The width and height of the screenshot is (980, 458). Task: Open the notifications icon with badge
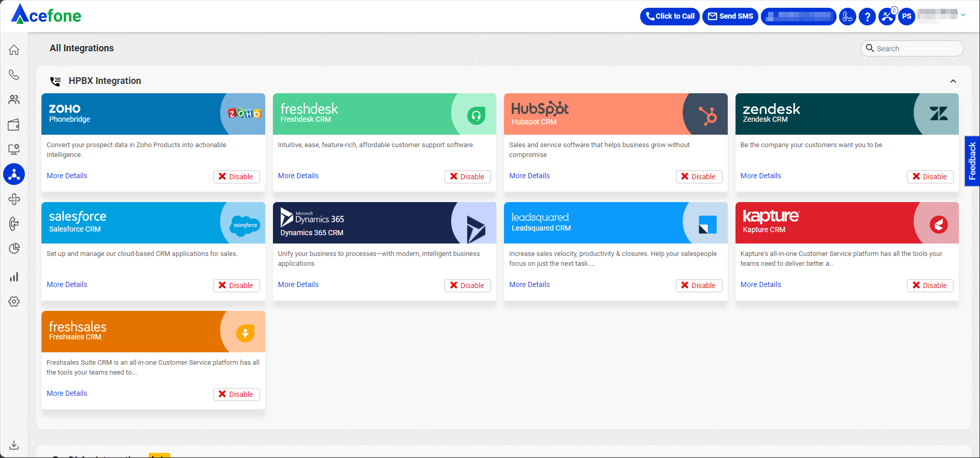pyautogui.click(x=887, y=16)
